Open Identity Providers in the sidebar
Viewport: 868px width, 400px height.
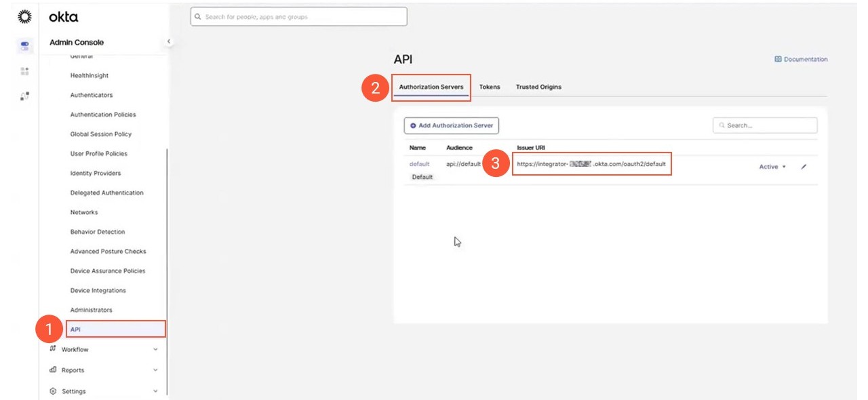[96, 174]
